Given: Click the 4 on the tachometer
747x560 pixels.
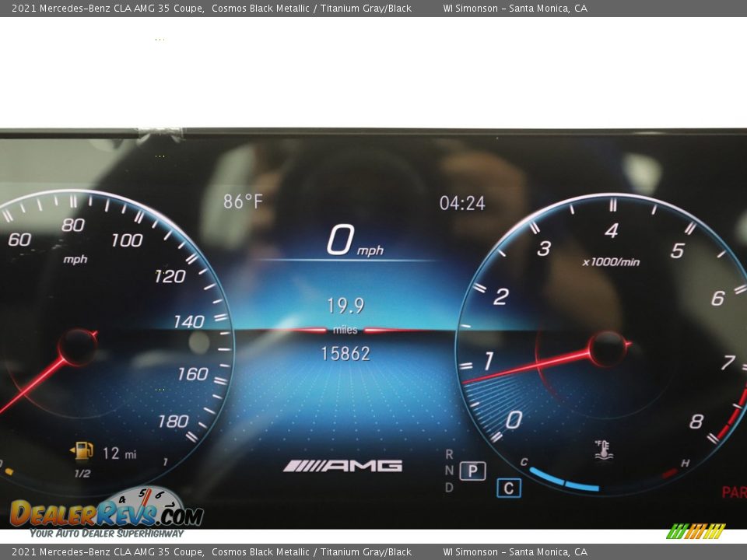Looking at the screenshot, I should pyautogui.click(x=612, y=231).
